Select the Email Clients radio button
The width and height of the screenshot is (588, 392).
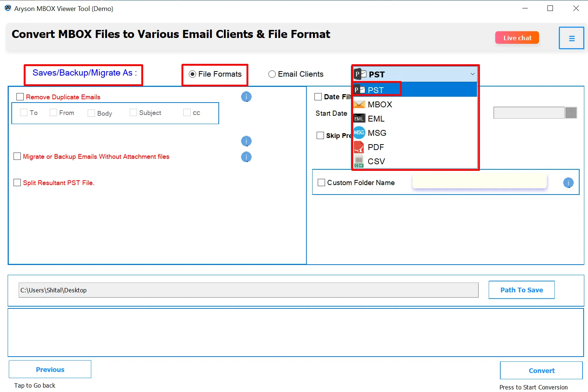click(272, 74)
